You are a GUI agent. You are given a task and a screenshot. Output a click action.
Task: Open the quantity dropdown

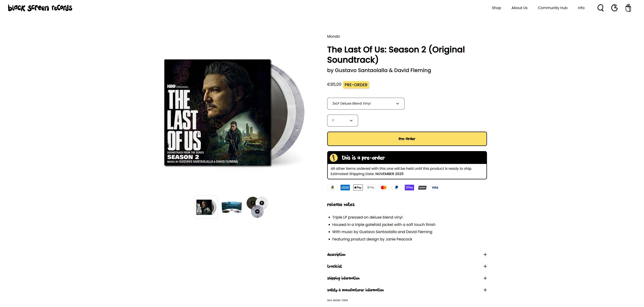342,121
